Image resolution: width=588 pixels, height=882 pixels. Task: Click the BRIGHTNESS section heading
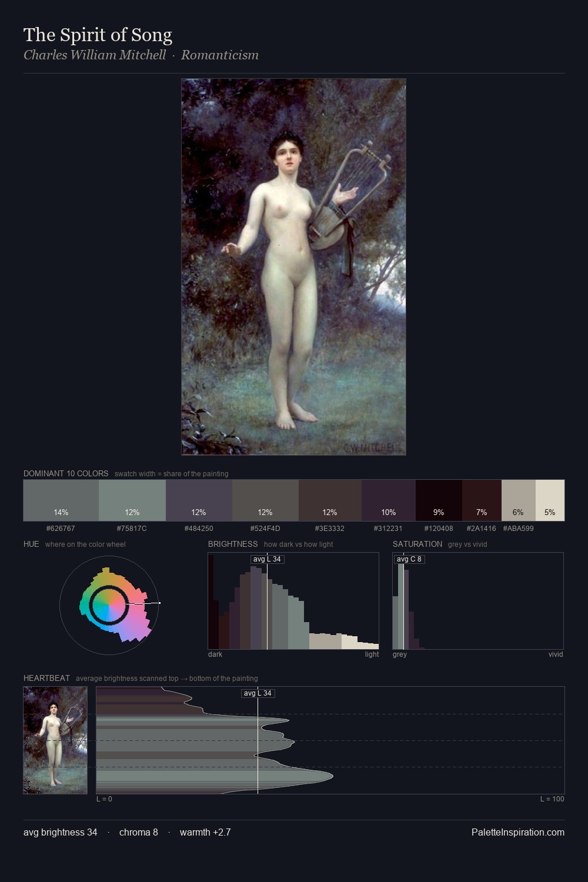233,544
